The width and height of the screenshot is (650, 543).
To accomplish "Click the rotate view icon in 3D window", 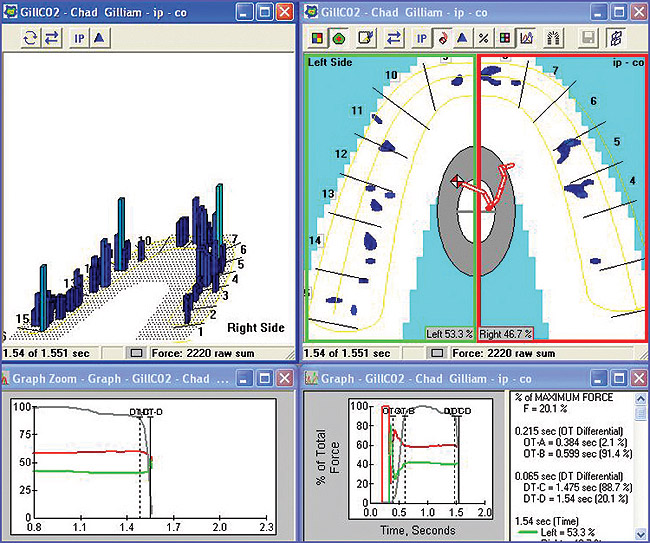I will click(x=29, y=39).
